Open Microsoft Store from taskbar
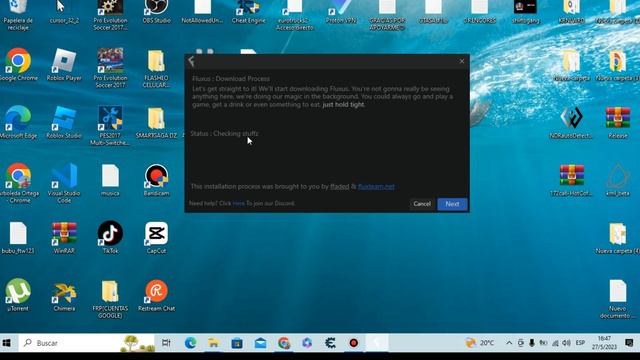 237,343
